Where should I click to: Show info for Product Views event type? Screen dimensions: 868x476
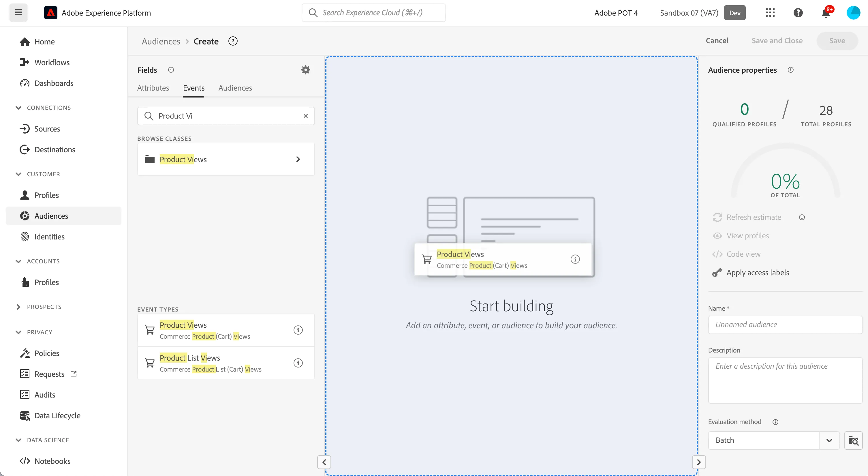coord(298,330)
